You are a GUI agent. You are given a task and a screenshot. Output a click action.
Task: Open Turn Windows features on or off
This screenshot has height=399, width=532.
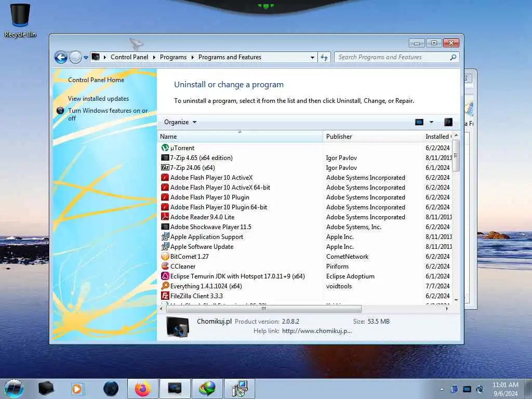[x=108, y=114]
